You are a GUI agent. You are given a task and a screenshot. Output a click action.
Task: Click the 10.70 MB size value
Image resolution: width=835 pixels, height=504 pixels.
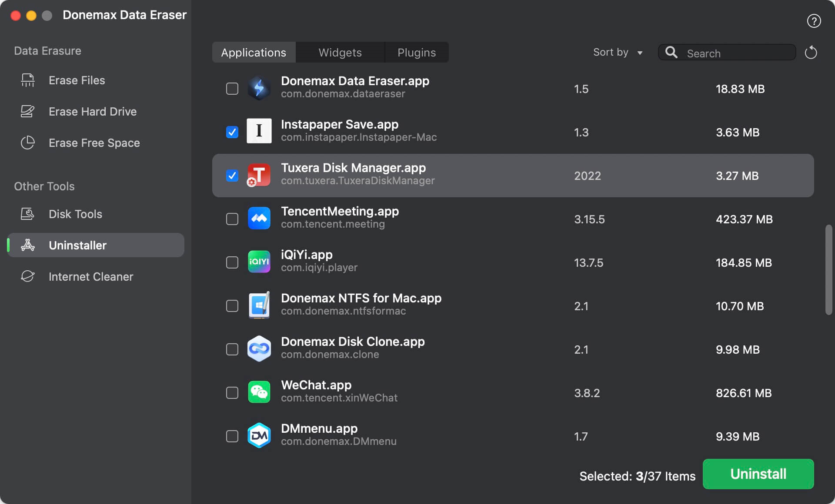pos(740,306)
